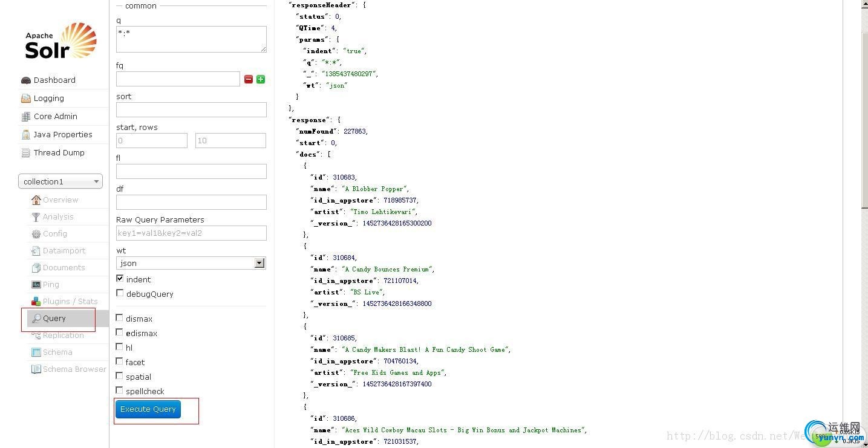Open the Overview link for collection1
This screenshot has width=868, height=448.
(x=60, y=200)
